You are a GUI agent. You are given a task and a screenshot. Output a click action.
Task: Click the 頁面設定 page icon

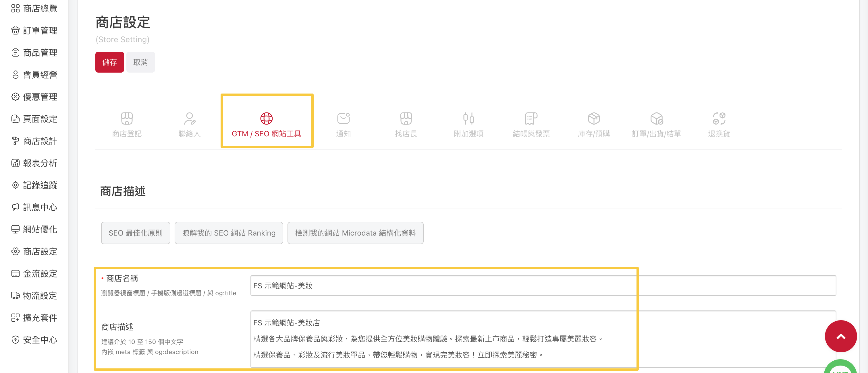(16, 119)
